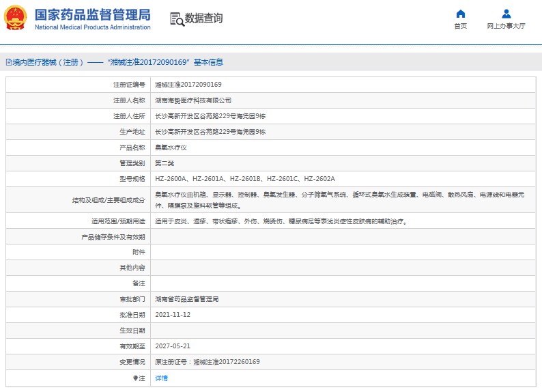Click approval date 2021-11-12
The height and width of the screenshot is (392, 542).
click(x=173, y=315)
